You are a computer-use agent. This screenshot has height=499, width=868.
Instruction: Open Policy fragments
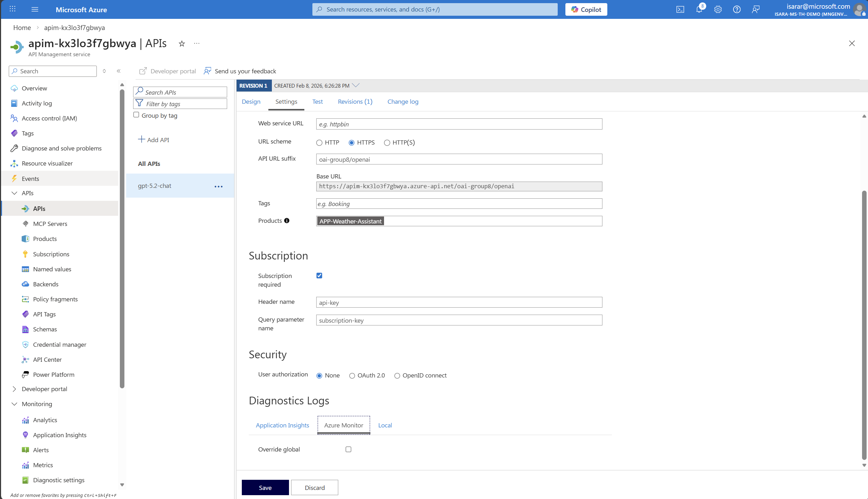coord(55,299)
